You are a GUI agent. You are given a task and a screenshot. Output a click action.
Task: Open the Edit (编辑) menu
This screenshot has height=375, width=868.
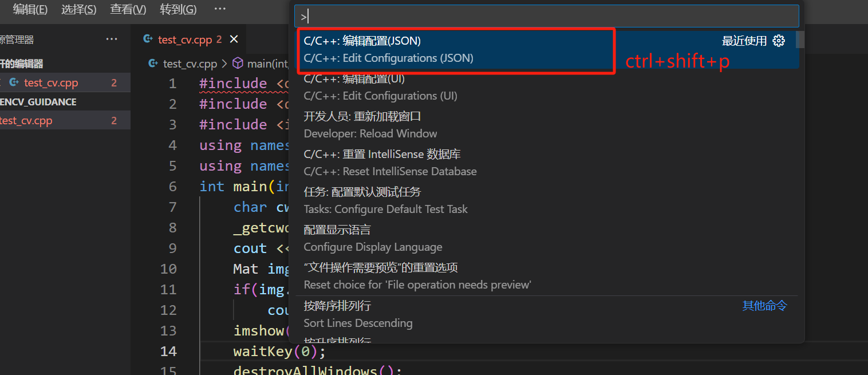click(30, 9)
